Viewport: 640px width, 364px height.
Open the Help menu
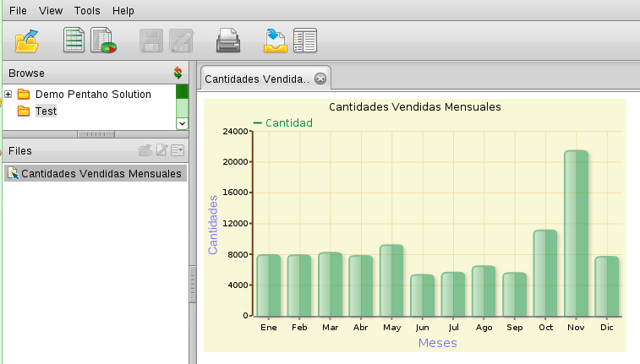pyautogui.click(x=123, y=11)
